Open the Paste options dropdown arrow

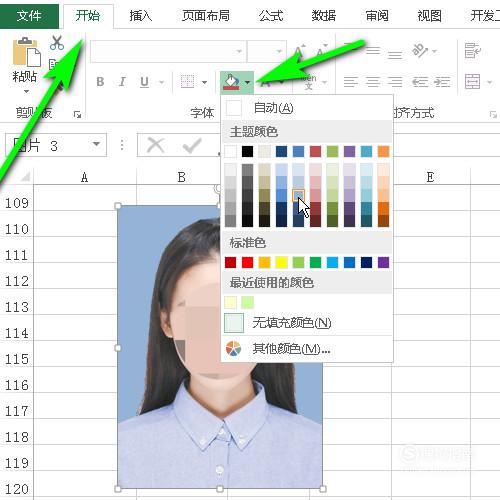[26, 91]
